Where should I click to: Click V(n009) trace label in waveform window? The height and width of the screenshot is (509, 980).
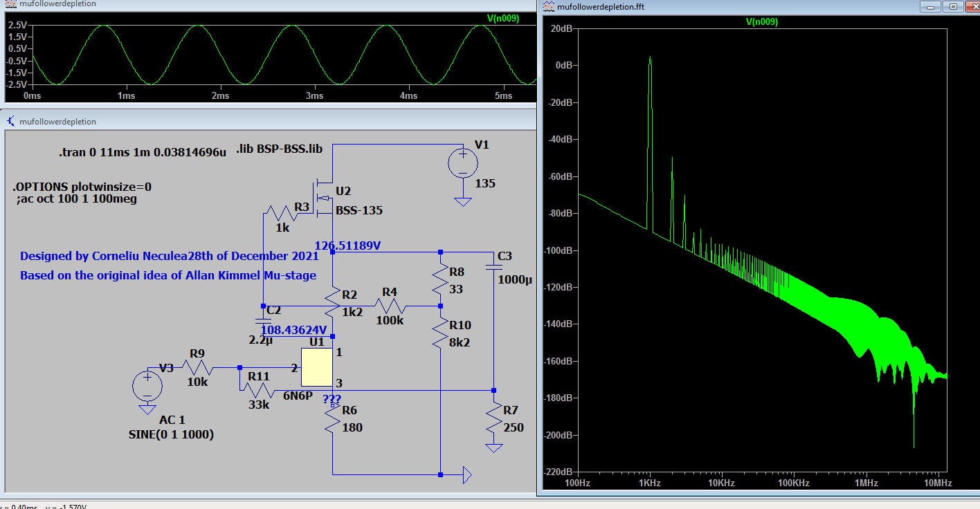pos(504,19)
